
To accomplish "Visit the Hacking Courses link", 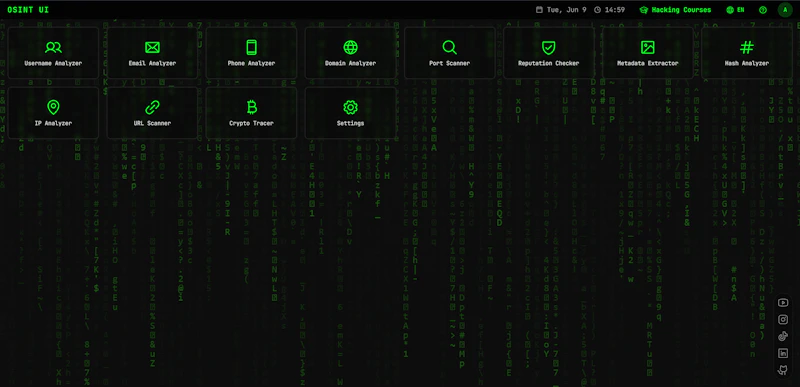I will coord(676,10).
